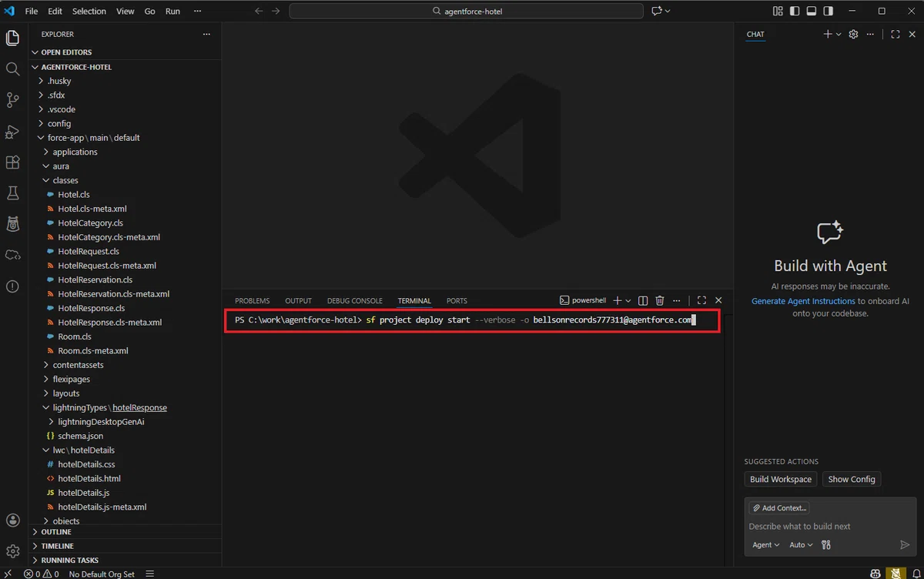Image resolution: width=924 pixels, height=579 pixels.
Task: Maximize the terminal panel size
Action: click(701, 300)
